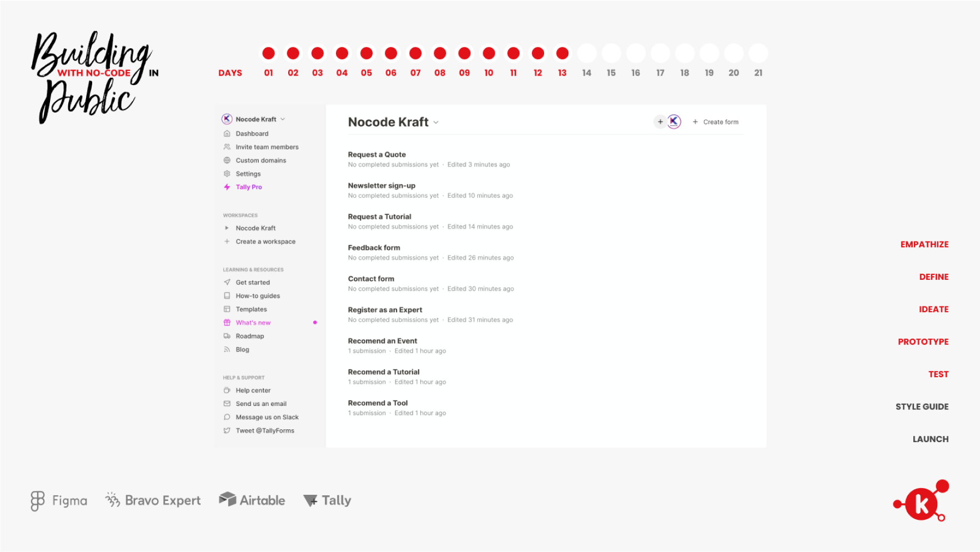Click the white day 21 dot
Viewport: 980px width, 552px height.
(758, 53)
